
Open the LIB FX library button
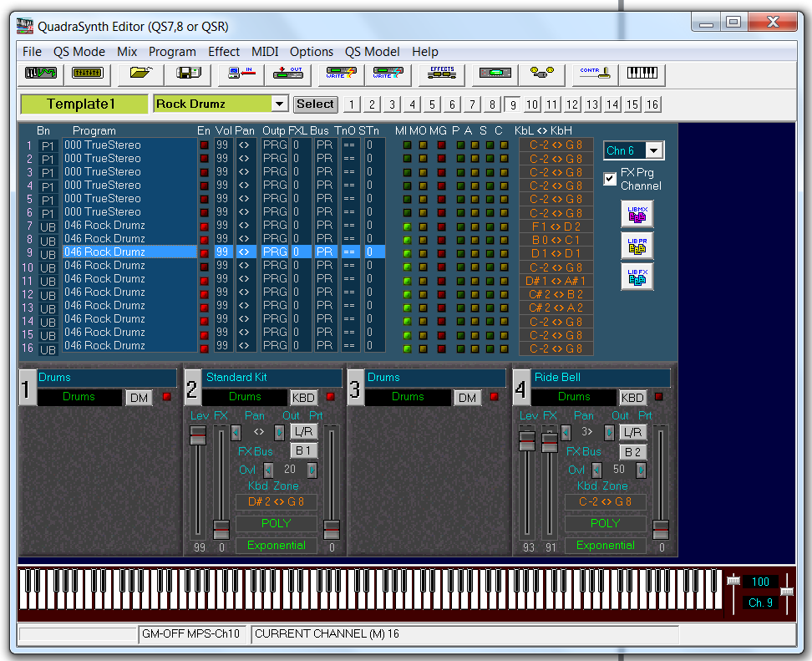(x=637, y=277)
